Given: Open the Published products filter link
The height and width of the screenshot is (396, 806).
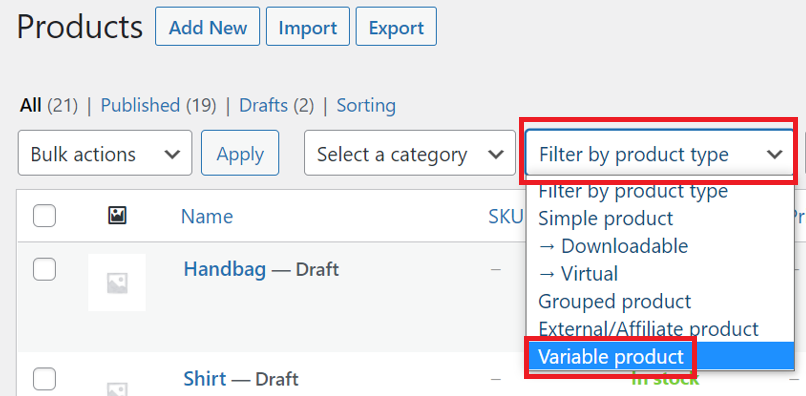Looking at the screenshot, I should (158, 105).
